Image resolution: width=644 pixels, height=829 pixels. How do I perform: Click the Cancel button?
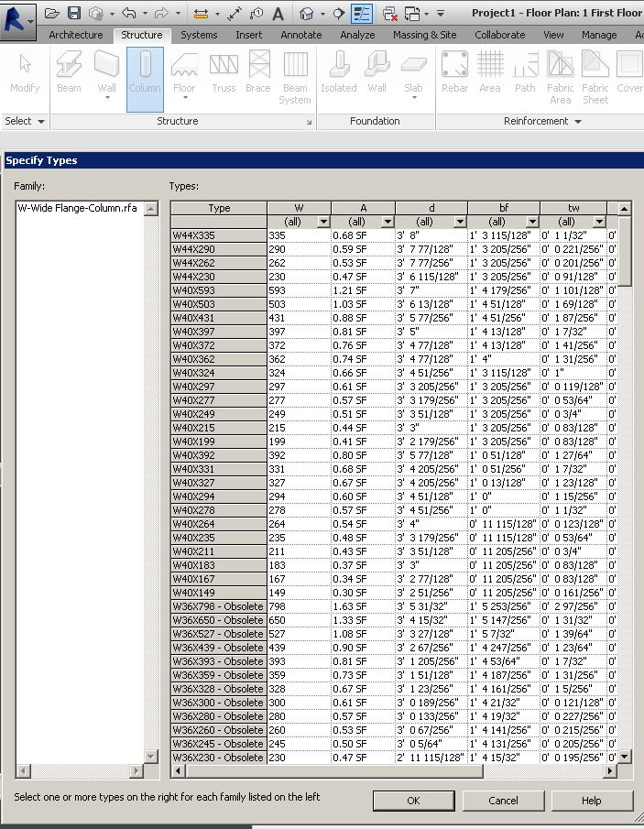tap(503, 800)
